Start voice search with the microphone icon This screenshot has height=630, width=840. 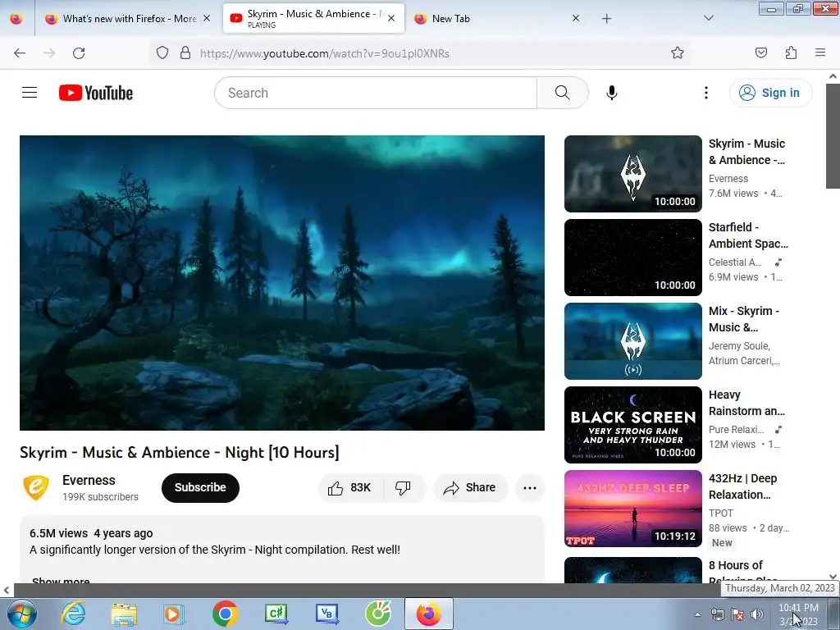pos(612,93)
